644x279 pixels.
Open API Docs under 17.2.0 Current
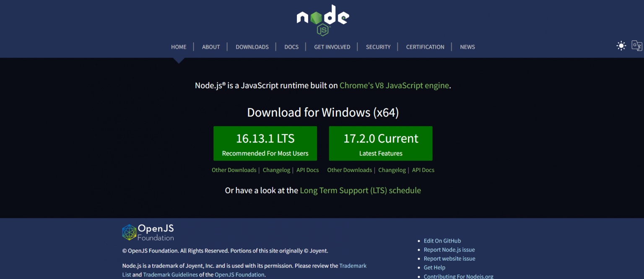click(x=423, y=170)
